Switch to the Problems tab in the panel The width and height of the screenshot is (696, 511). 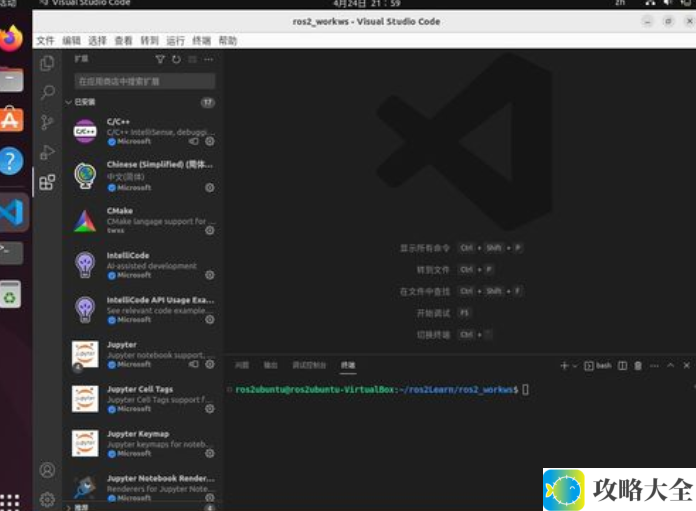click(x=242, y=365)
